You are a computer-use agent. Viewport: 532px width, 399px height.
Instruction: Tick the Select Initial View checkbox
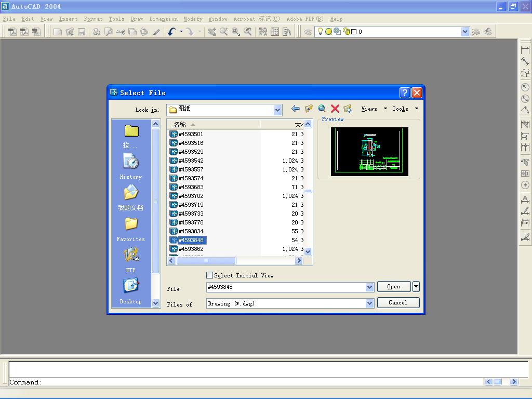coord(210,275)
